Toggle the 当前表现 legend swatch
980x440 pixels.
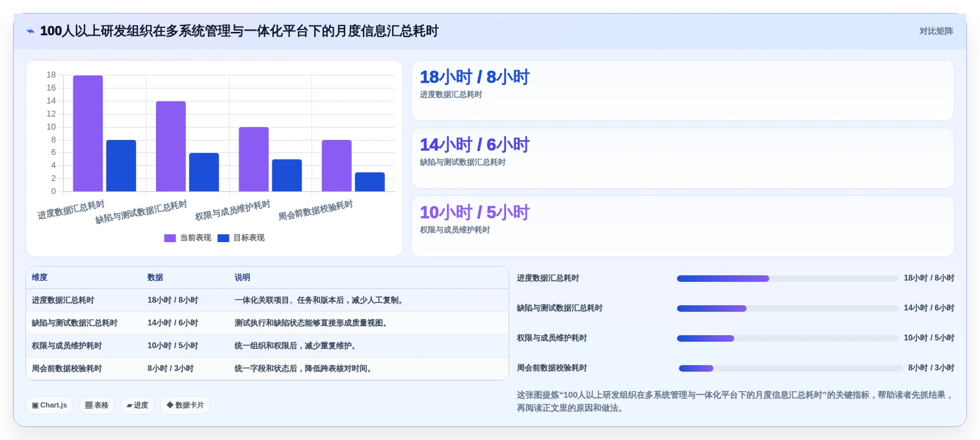(170, 238)
